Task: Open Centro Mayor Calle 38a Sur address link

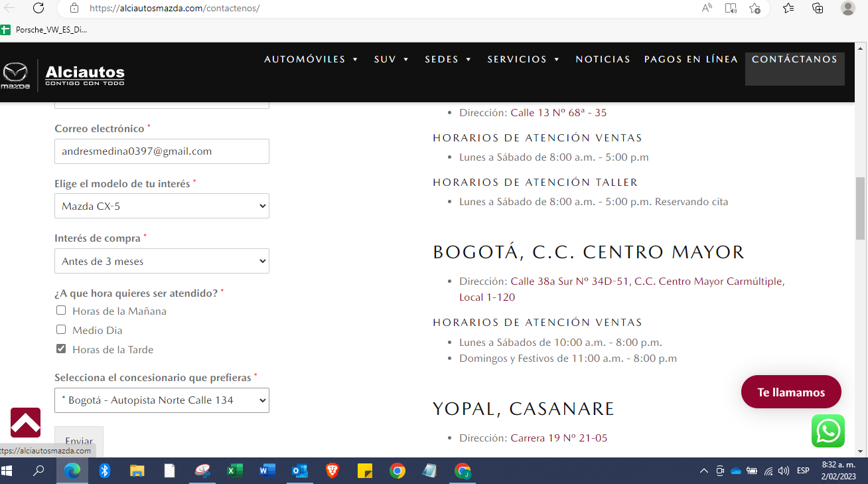Action: click(x=622, y=289)
